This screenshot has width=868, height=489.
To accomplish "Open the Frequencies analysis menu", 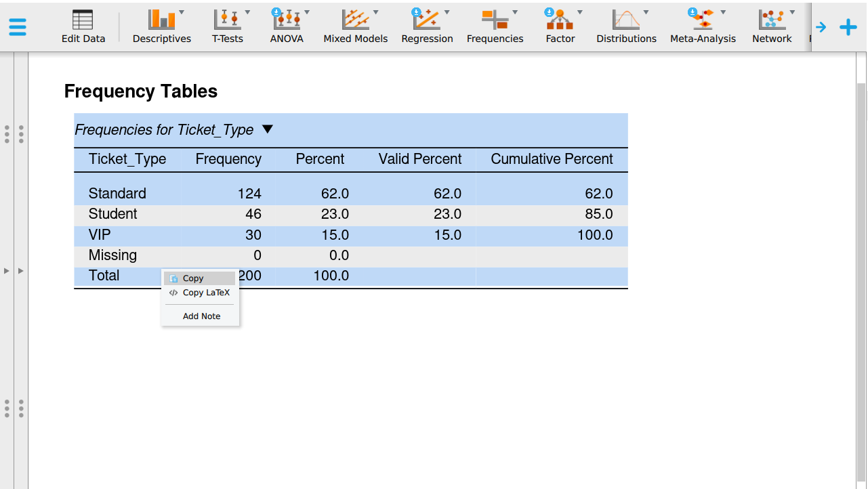I will coord(495,26).
